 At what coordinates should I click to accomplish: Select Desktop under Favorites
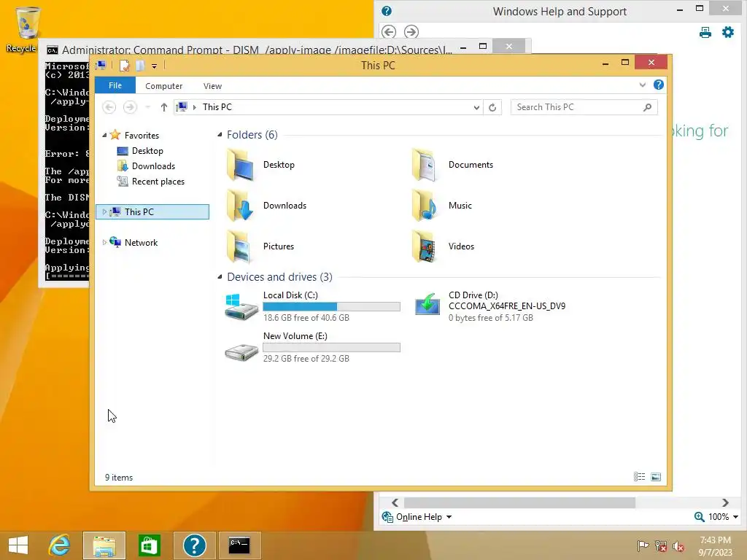click(x=147, y=150)
